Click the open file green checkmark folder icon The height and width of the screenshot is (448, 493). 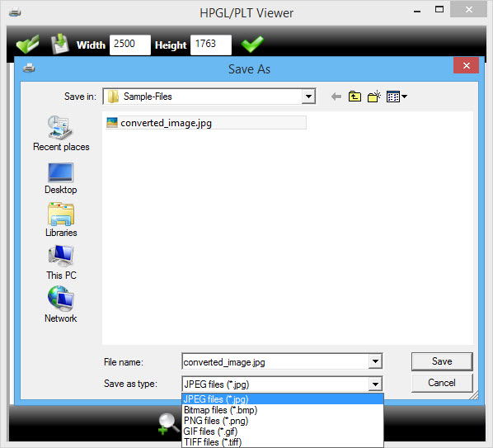point(28,44)
